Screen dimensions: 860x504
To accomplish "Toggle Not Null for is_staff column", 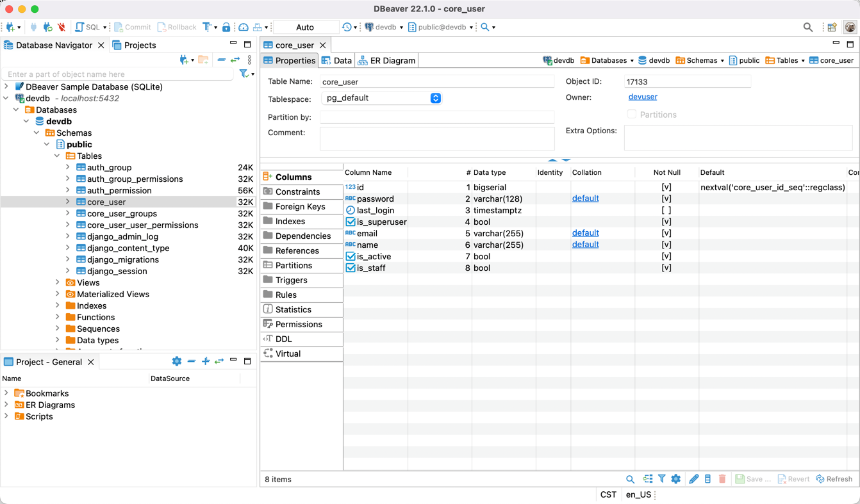I will point(666,268).
